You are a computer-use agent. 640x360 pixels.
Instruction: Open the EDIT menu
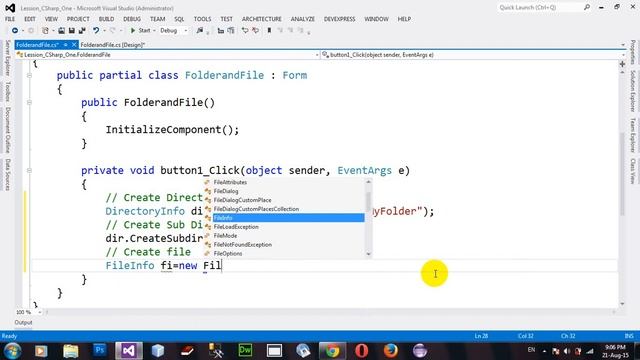pyautogui.click(x=29, y=19)
